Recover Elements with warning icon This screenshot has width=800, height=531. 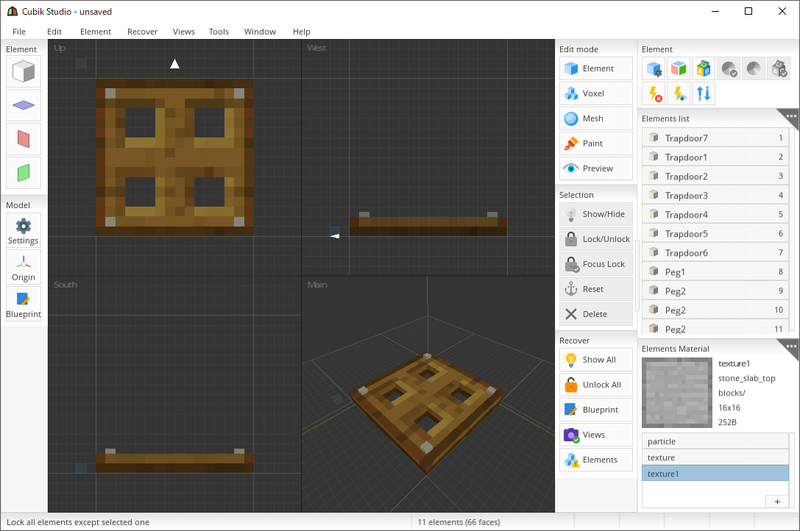tap(596, 460)
